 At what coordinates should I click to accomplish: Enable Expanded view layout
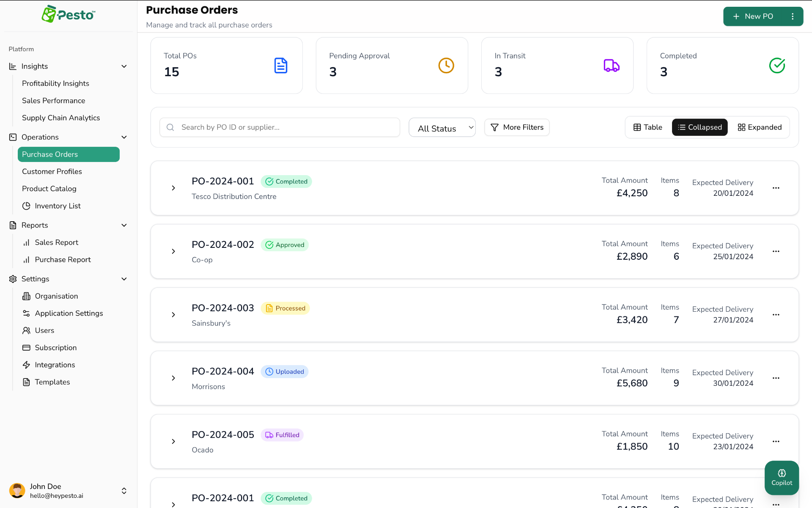tap(760, 127)
